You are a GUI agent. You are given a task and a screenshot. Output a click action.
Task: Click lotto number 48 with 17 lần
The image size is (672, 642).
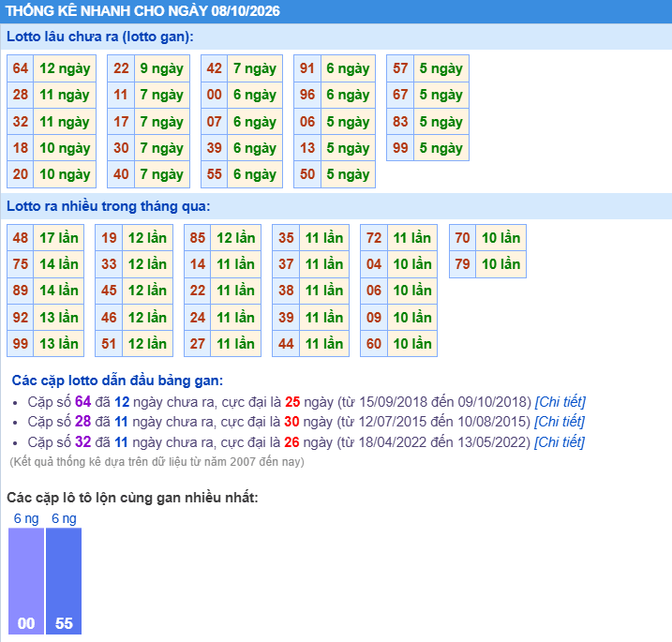(20, 238)
